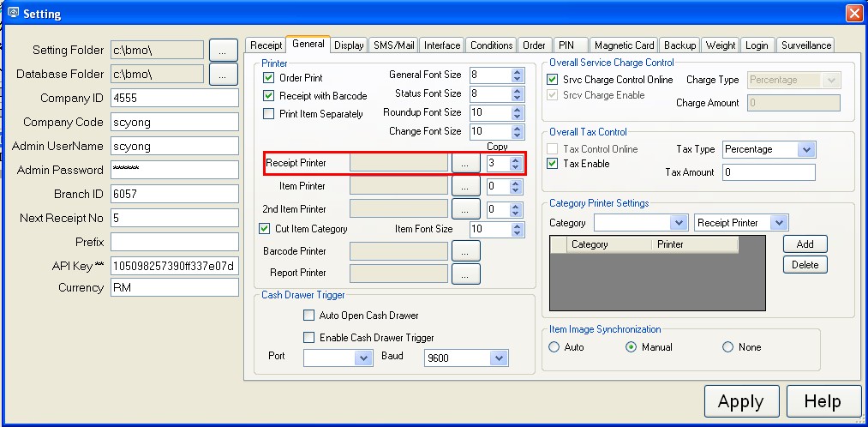Check Enable Cash Drawer Trigger

click(x=308, y=337)
